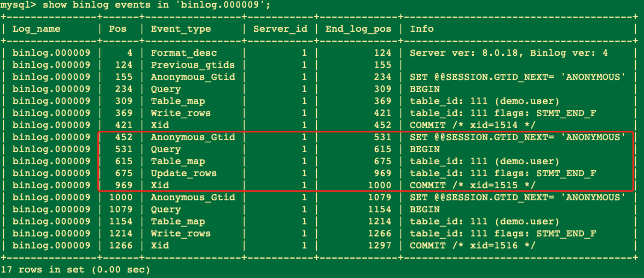
Task: Click the Pos value 155
Action: click(x=124, y=77)
